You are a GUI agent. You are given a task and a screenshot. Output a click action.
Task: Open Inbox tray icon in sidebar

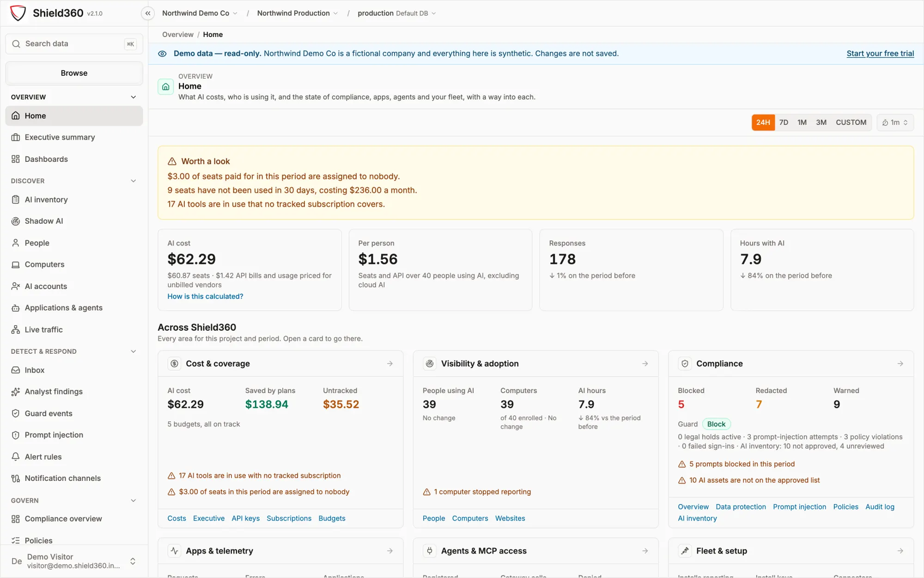16,370
